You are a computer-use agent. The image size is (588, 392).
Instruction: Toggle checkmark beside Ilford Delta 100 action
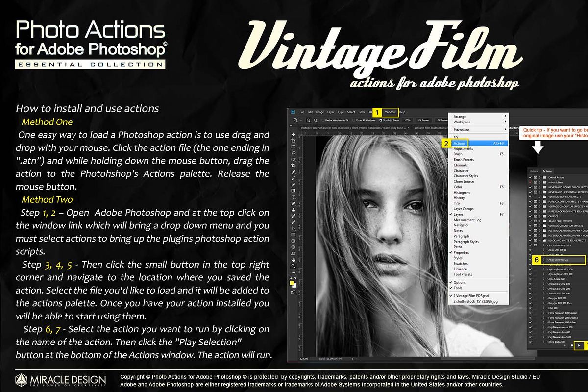pyautogui.click(x=530, y=342)
